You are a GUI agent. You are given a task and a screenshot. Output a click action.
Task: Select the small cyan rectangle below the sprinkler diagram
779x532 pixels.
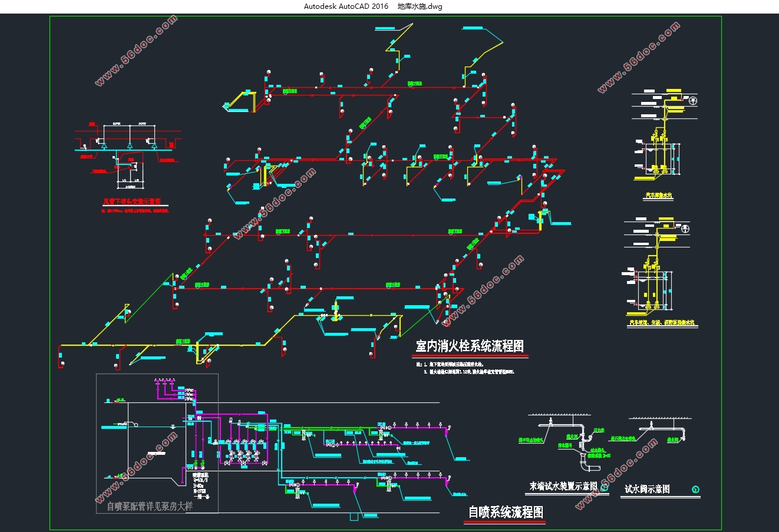click(354, 517)
